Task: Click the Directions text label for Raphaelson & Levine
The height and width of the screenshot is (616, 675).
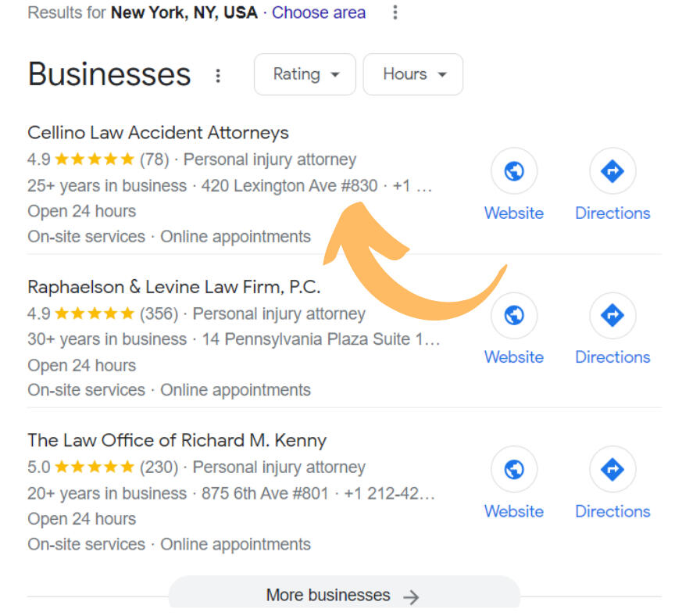Action: coord(612,356)
